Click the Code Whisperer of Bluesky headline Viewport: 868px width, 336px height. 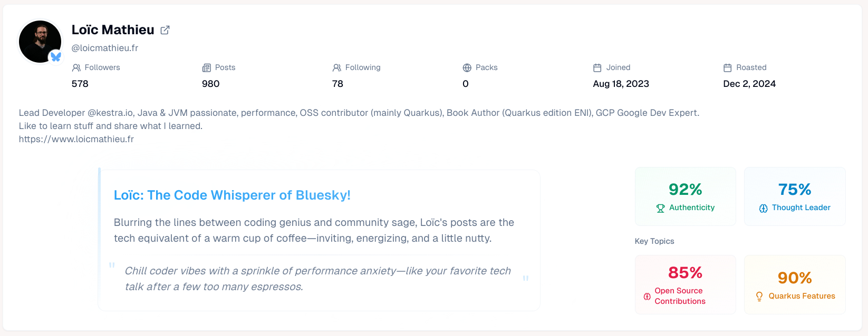pos(232,195)
